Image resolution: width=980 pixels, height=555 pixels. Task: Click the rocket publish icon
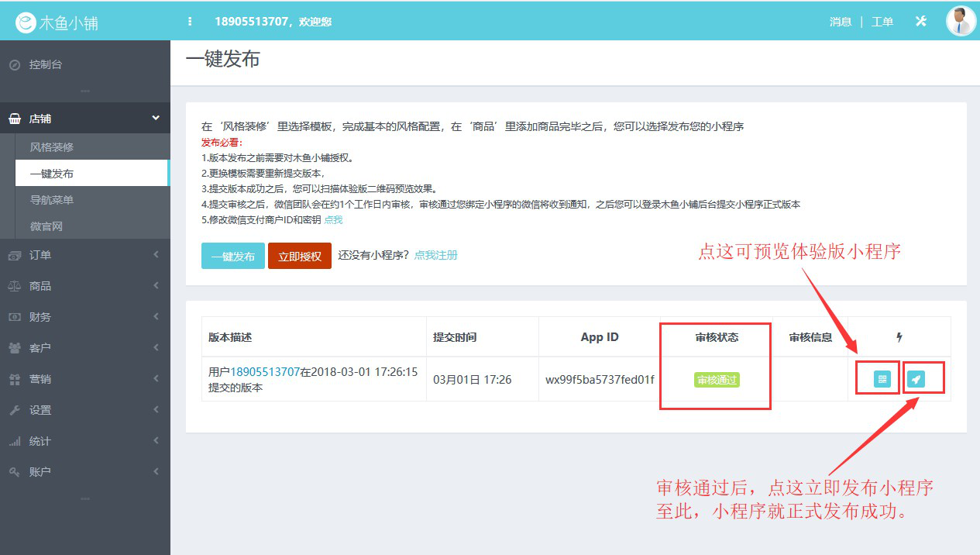[923, 377]
